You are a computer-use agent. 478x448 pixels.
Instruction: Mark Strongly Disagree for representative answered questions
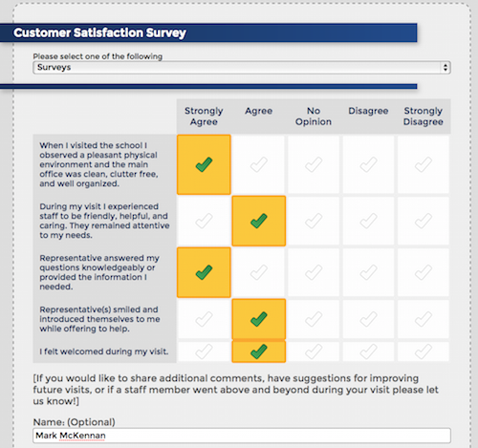tap(424, 272)
